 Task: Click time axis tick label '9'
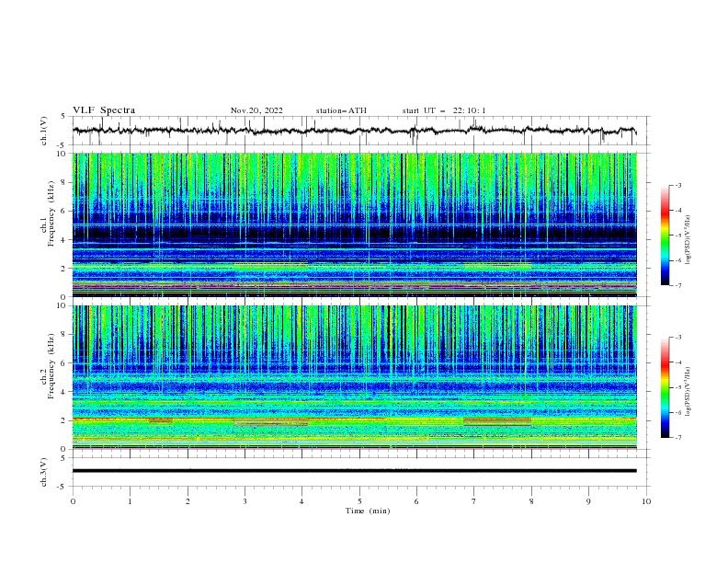tap(588, 501)
